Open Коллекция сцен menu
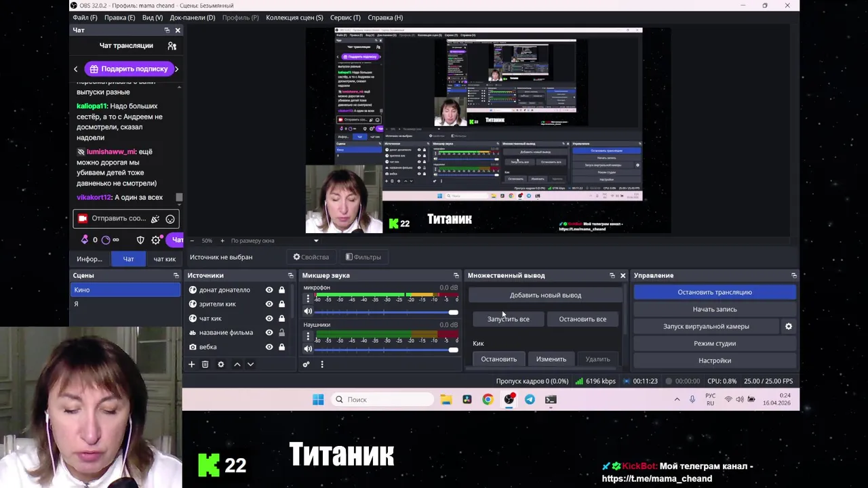868x488 pixels. point(294,18)
